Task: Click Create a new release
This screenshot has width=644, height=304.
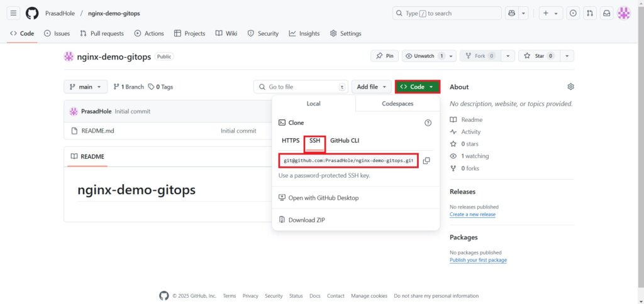Action: click(x=472, y=215)
